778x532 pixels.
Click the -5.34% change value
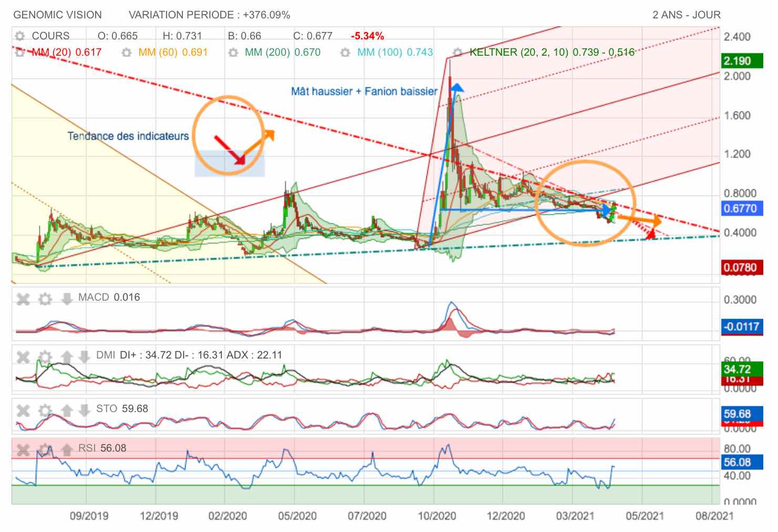[x=367, y=36]
